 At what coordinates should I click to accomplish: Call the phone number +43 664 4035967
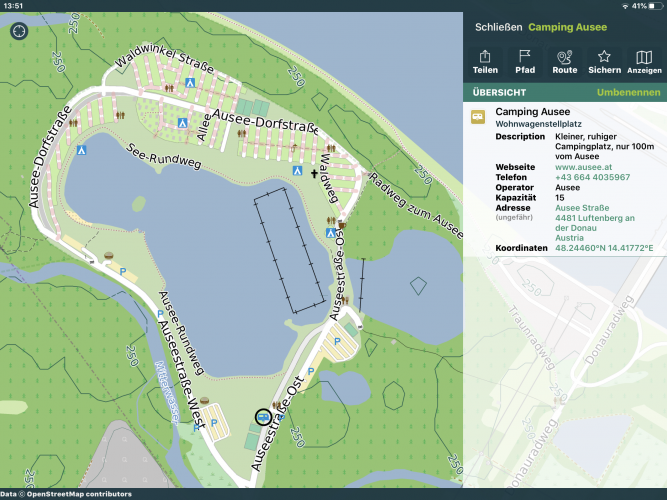[592, 177]
